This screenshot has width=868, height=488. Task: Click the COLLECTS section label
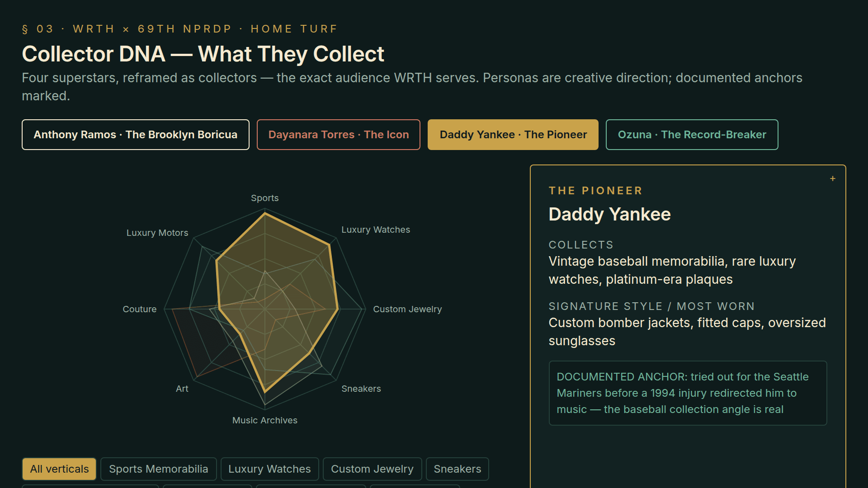pyautogui.click(x=581, y=245)
